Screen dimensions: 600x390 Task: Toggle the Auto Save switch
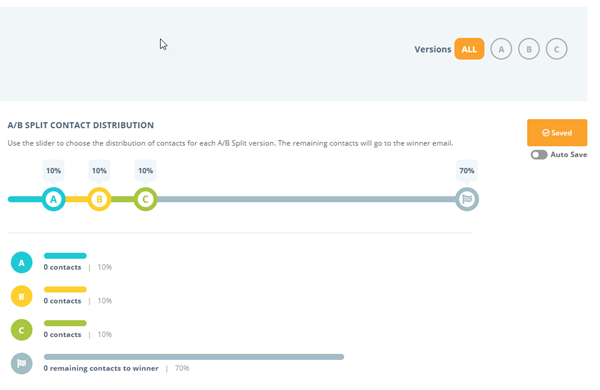pyautogui.click(x=539, y=155)
